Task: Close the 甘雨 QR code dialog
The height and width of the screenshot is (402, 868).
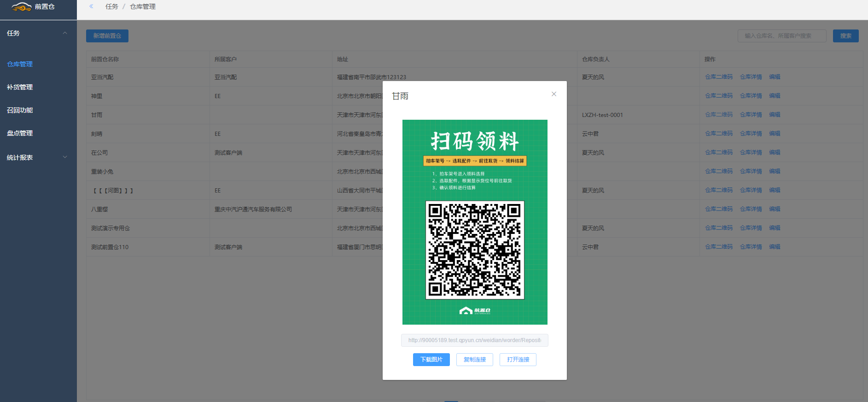Action: [x=554, y=94]
